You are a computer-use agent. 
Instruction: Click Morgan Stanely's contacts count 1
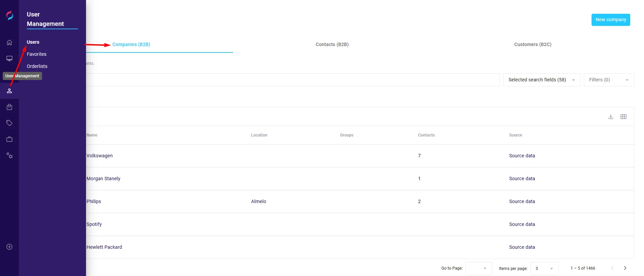(419, 179)
